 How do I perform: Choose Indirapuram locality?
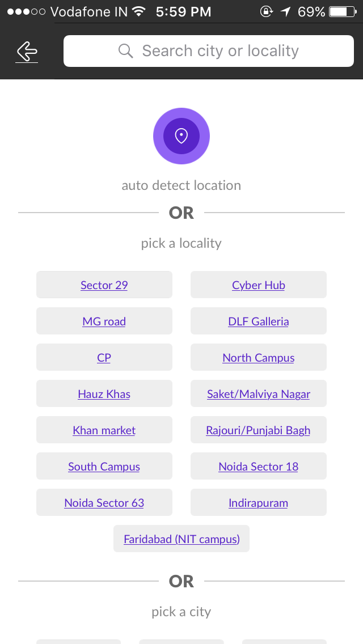click(x=259, y=503)
